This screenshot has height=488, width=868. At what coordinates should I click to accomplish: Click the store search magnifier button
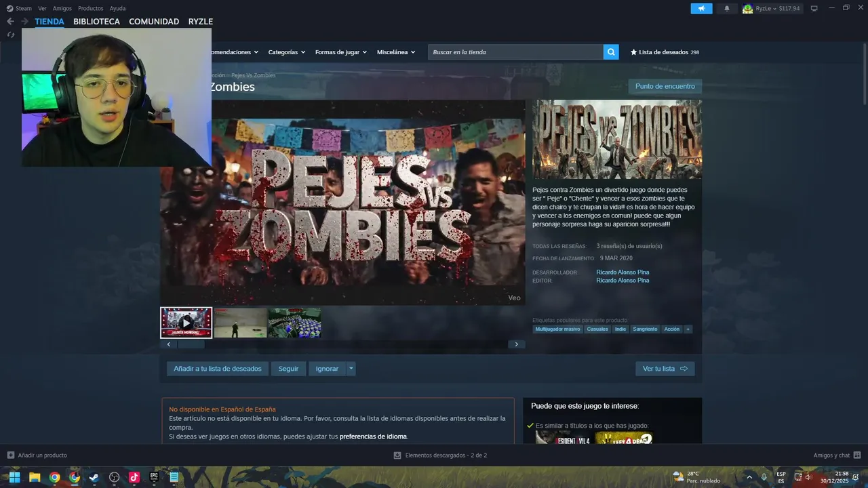click(611, 52)
